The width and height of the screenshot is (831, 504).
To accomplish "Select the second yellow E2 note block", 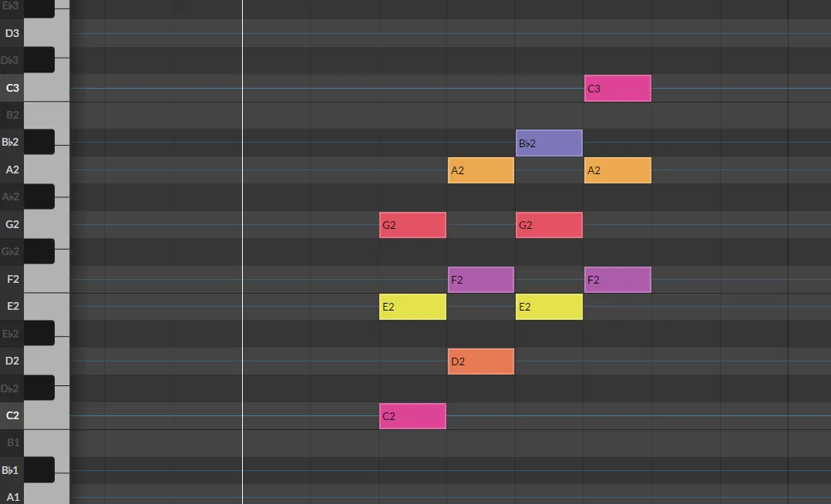I will [x=549, y=307].
